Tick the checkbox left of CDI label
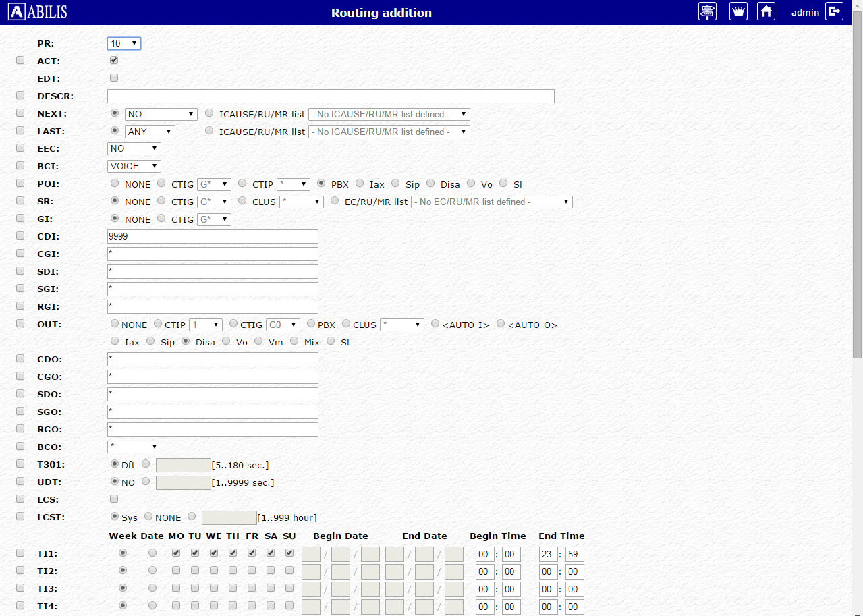This screenshot has height=616, width=863. 20,236
